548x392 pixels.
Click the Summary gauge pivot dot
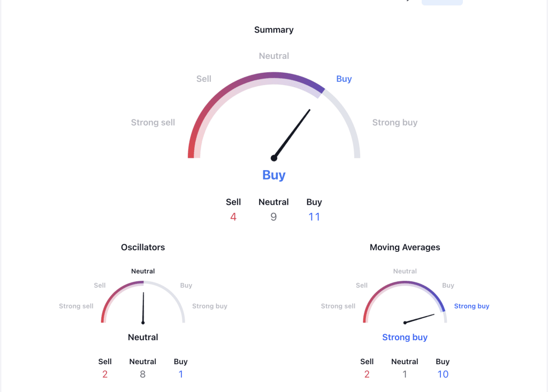[x=274, y=158]
